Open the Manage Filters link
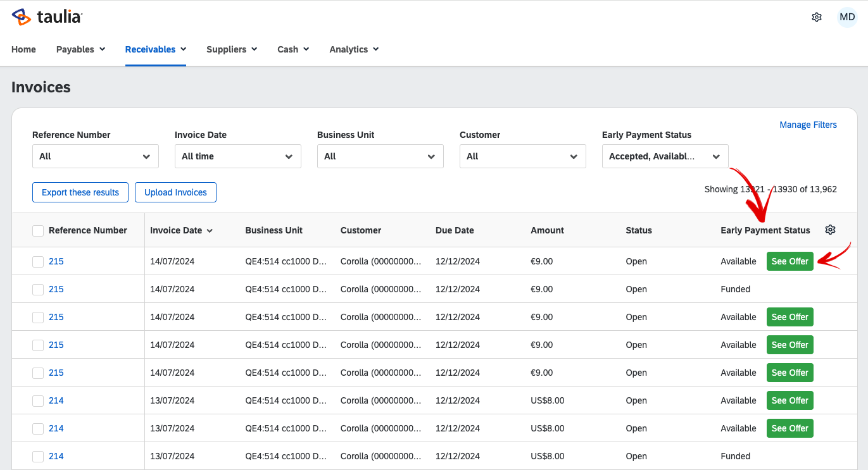 pyautogui.click(x=808, y=125)
